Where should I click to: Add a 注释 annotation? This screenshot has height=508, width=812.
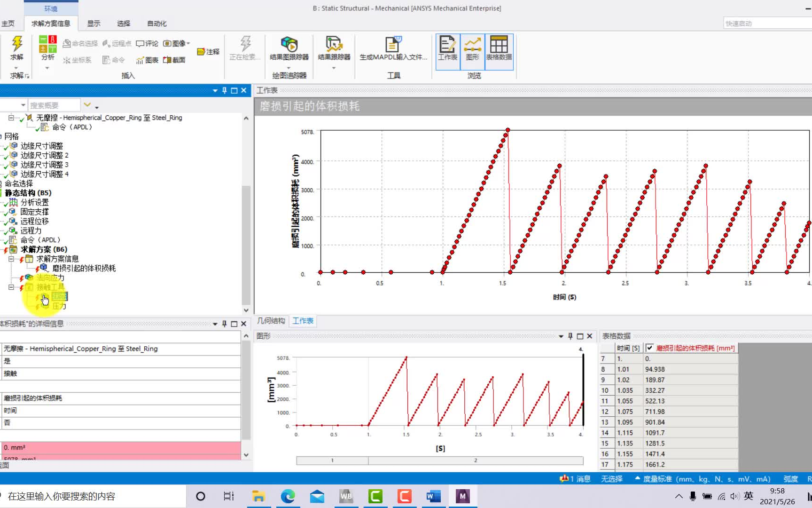tap(208, 52)
